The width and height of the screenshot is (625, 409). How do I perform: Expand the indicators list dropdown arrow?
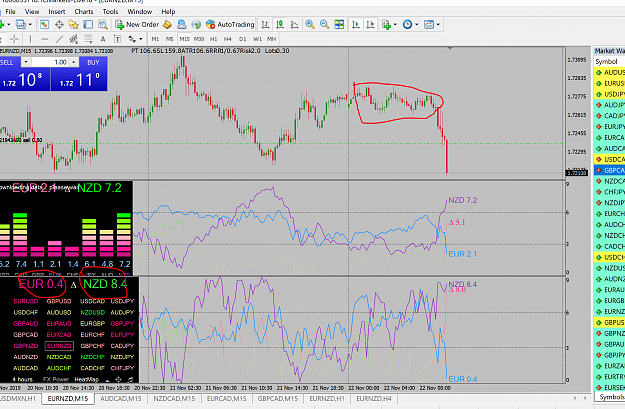click(x=395, y=25)
